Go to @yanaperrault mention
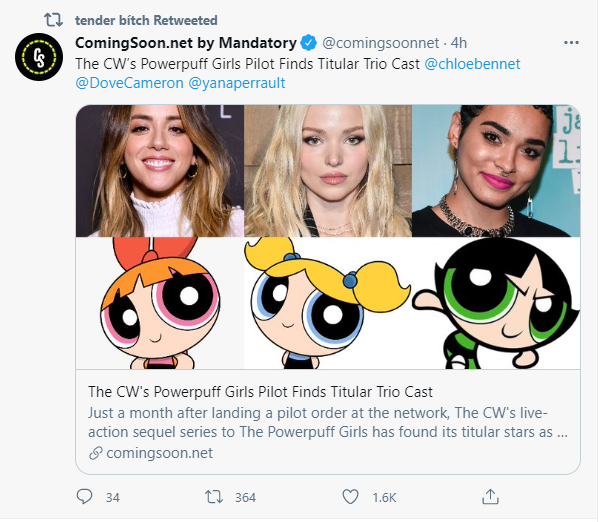The height and width of the screenshot is (522, 603). (x=236, y=83)
